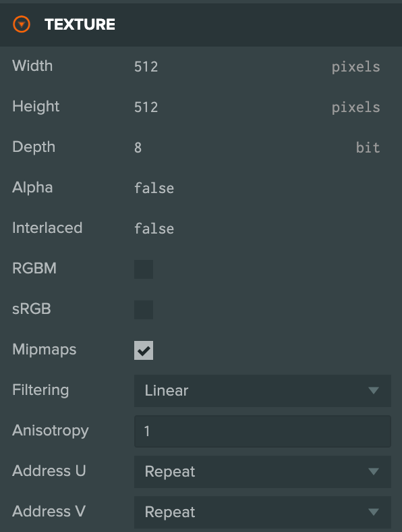Click the Depth value 8
The width and height of the screenshot is (402, 532).
point(138,148)
